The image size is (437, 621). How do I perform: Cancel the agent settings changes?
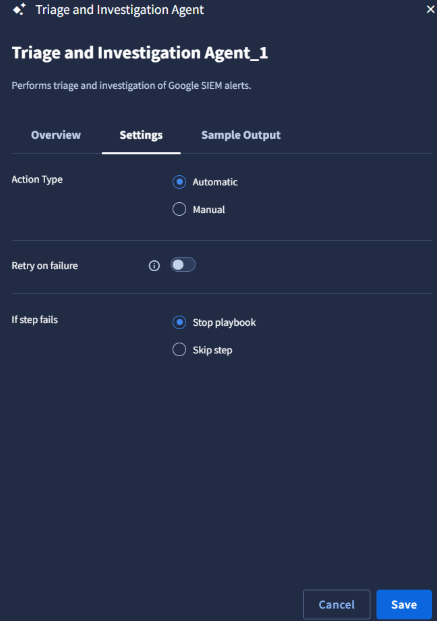pos(337,604)
